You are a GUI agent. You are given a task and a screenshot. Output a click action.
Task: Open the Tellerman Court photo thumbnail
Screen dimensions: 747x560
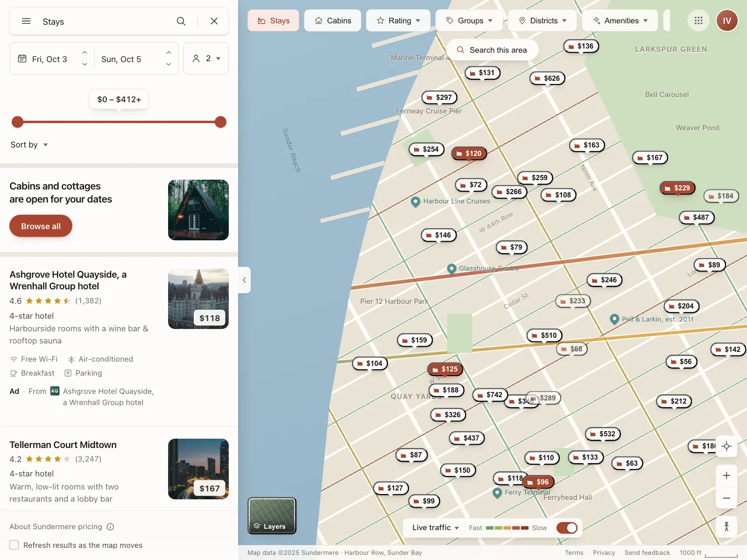tap(198, 469)
